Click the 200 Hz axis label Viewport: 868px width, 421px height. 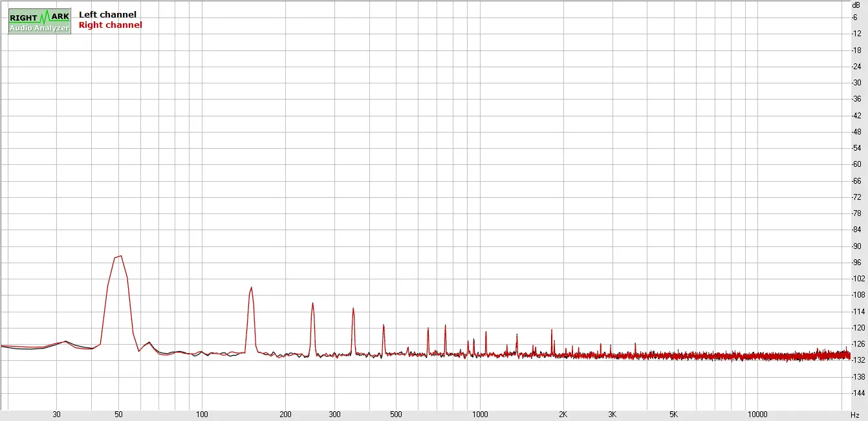(285, 415)
